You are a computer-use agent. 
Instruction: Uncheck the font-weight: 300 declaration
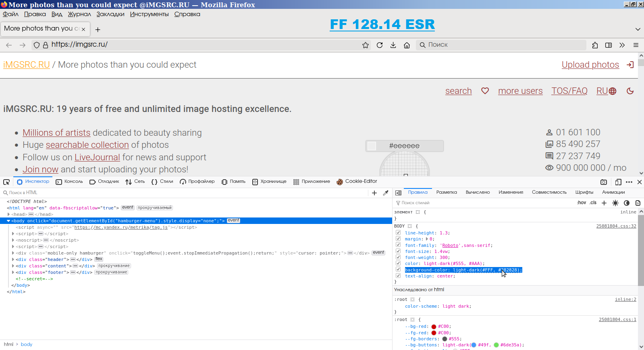(x=398, y=257)
